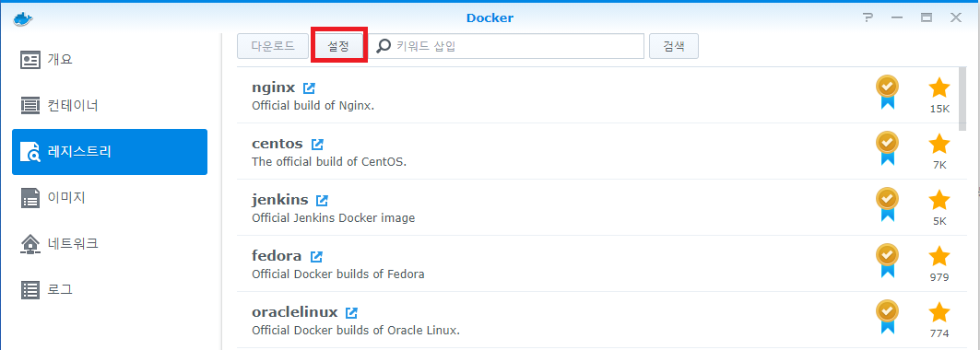Click 'Official Jenkins Docker image' description
This screenshot has height=350, width=980.
333,217
